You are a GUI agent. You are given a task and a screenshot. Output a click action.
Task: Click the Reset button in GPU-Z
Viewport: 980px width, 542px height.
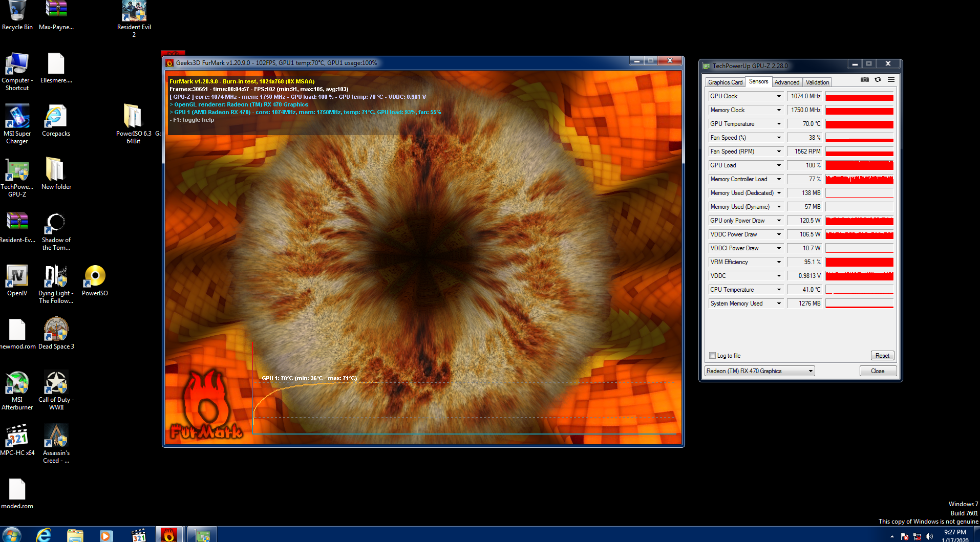pos(882,356)
